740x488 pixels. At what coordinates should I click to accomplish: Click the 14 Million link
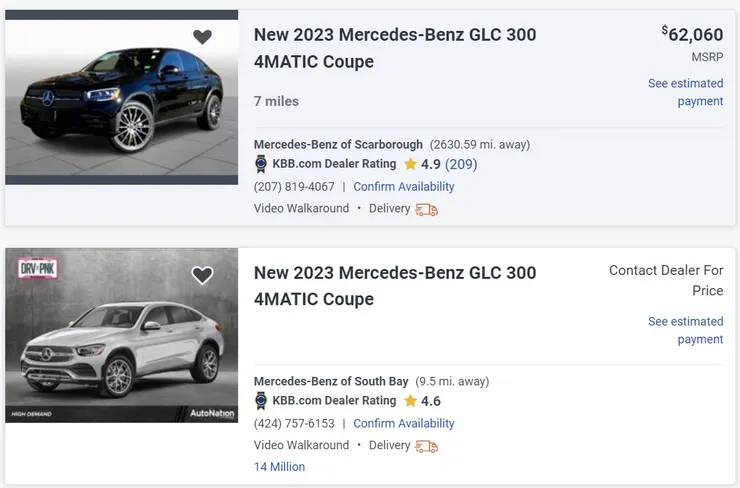(x=279, y=467)
